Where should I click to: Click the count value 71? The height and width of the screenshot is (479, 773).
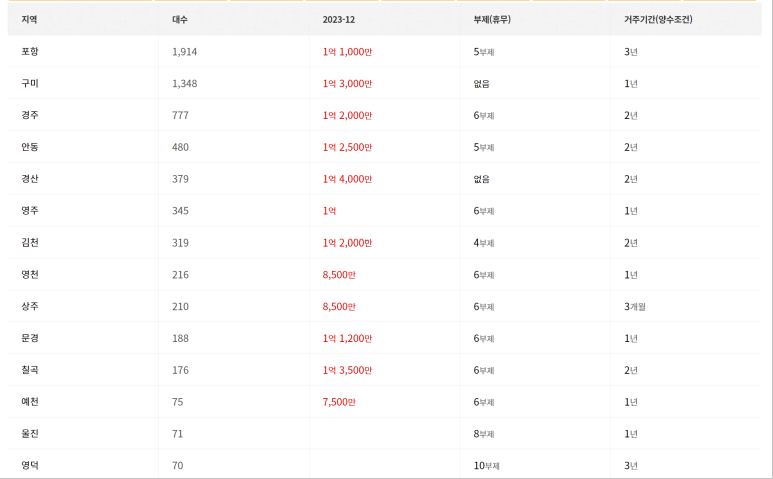(177, 434)
